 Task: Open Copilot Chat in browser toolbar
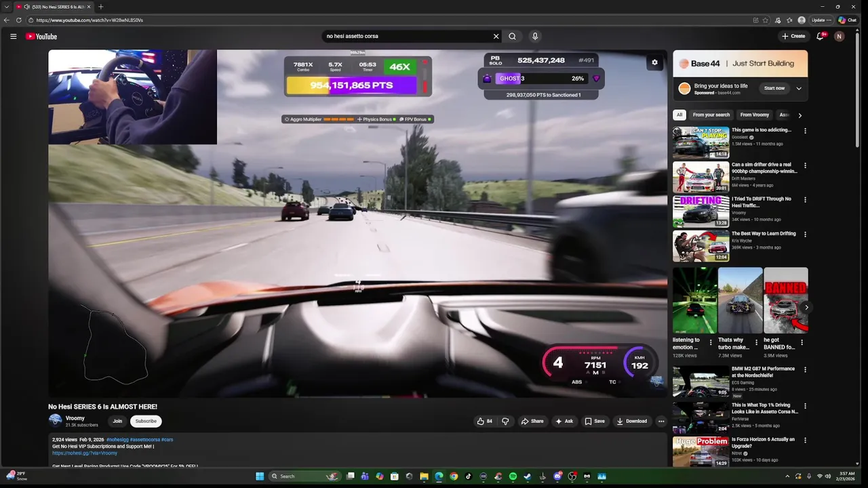pos(847,20)
